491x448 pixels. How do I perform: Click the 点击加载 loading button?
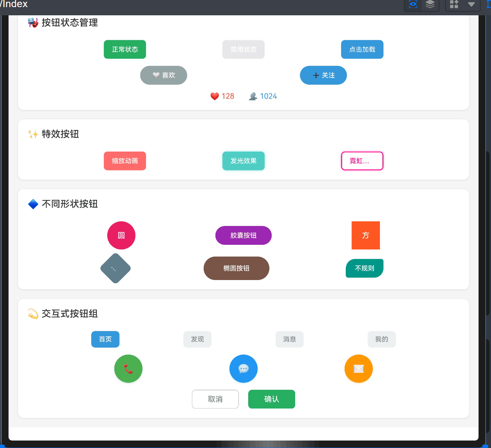pos(362,49)
